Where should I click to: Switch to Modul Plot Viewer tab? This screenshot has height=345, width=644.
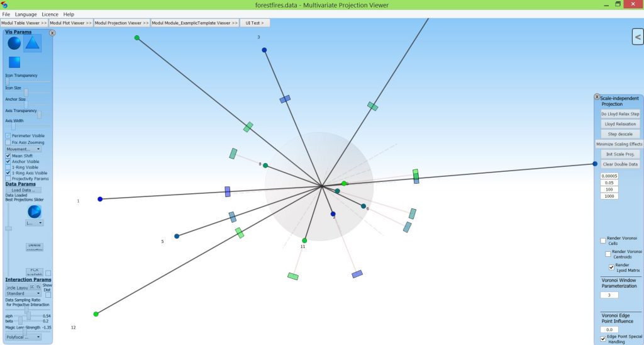(x=70, y=23)
